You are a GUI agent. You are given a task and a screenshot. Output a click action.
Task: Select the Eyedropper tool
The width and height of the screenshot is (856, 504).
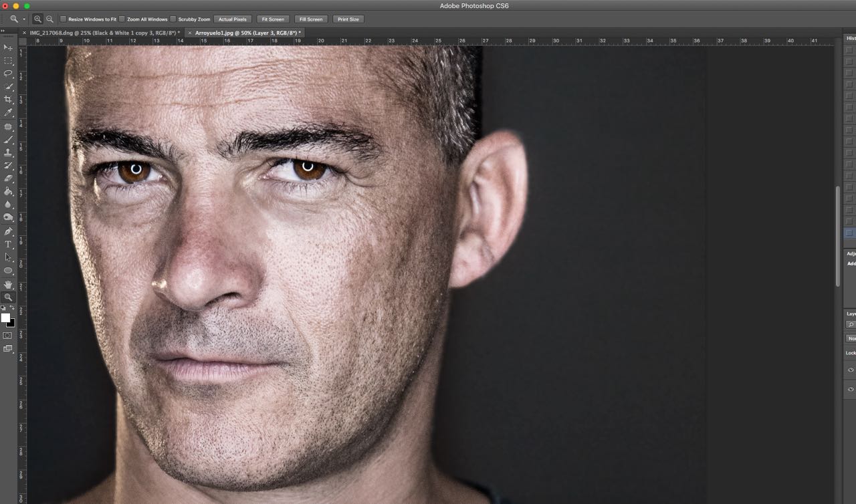coord(8,113)
